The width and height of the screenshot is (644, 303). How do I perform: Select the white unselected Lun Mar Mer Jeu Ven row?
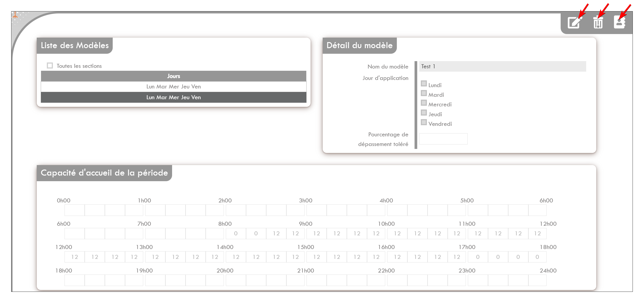[x=173, y=87]
